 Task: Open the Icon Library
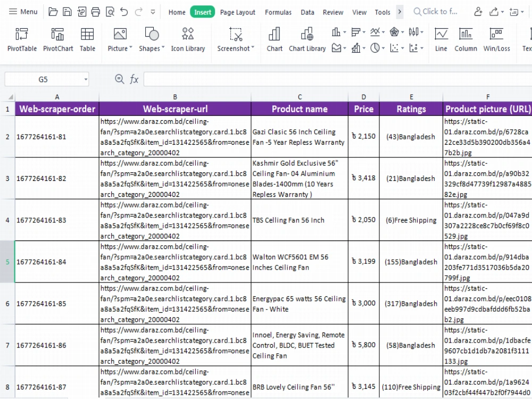pos(188,40)
